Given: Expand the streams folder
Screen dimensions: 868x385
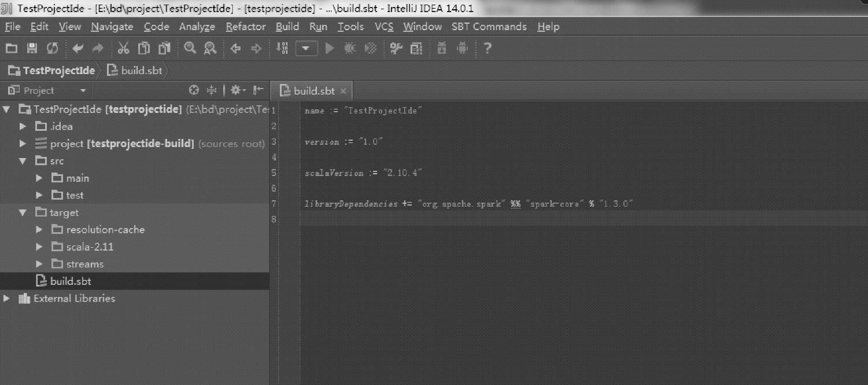Looking at the screenshot, I should point(39,264).
